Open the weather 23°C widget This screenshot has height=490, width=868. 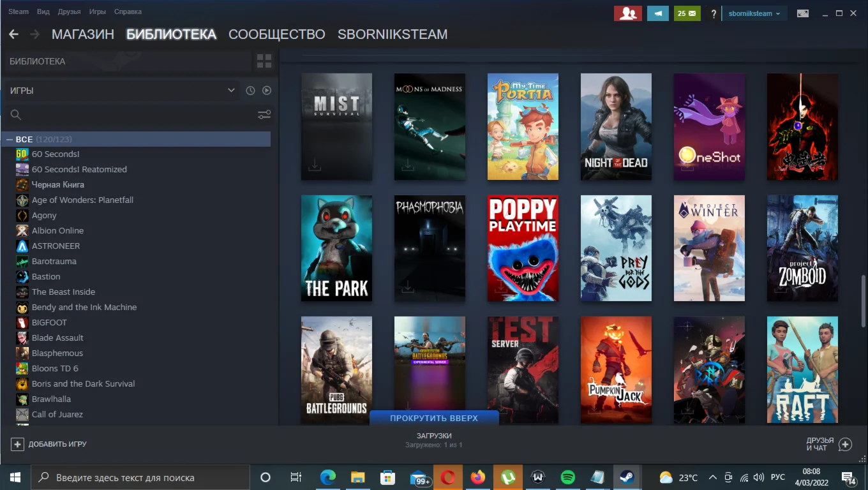coord(678,477)
